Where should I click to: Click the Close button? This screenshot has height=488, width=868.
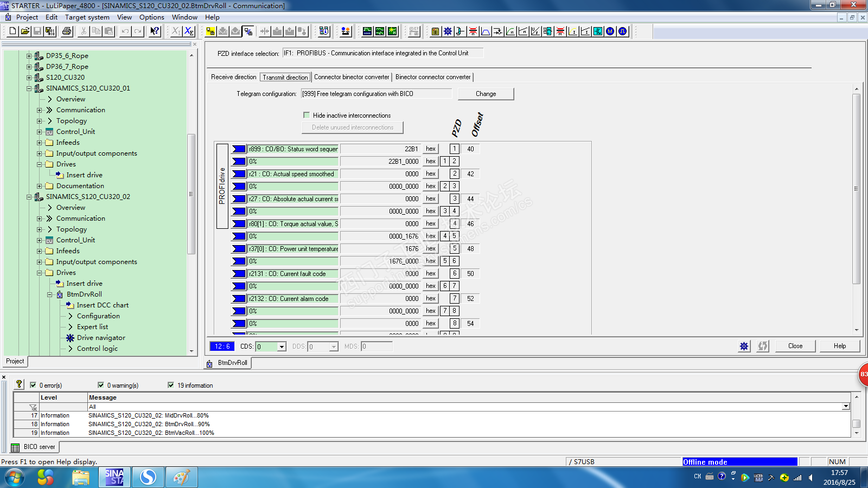click(x=795, y=346)
